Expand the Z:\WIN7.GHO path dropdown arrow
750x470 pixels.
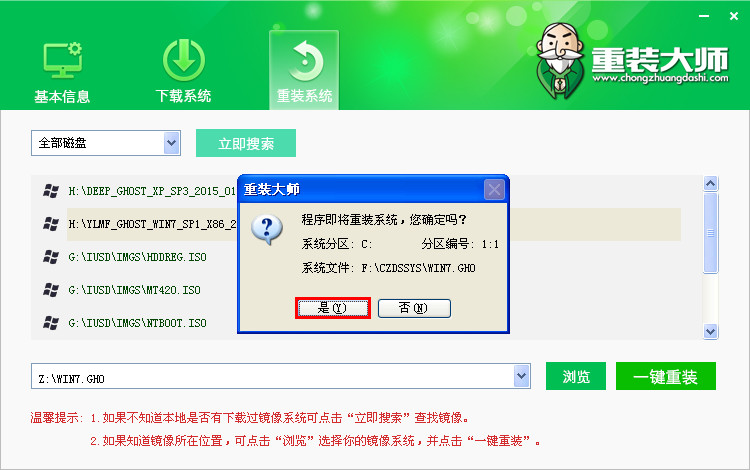[521, 376]
